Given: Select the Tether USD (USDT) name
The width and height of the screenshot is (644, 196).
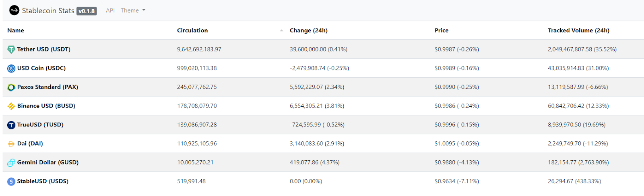Looking at the screenshot, I should (x=43, y=49).
